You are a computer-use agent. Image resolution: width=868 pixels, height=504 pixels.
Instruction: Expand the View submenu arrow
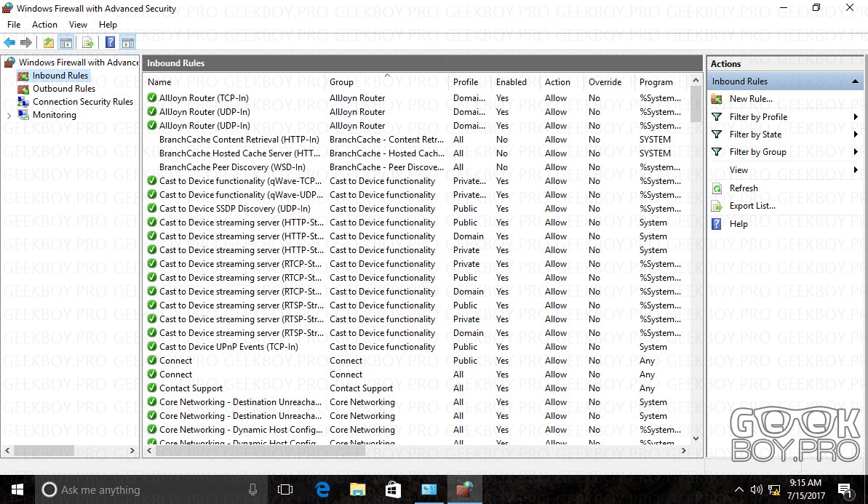(856, 170)
